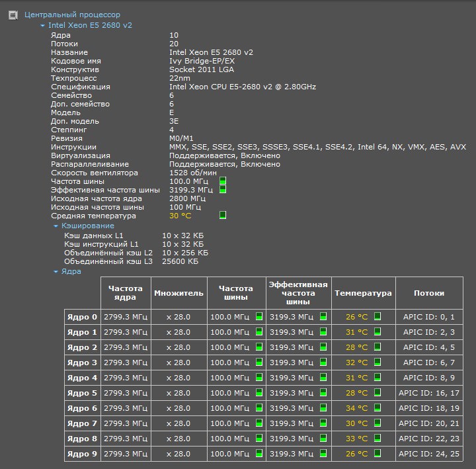Click the Ядра heading label
Screen dimensions: 476x469
point(71,272)
